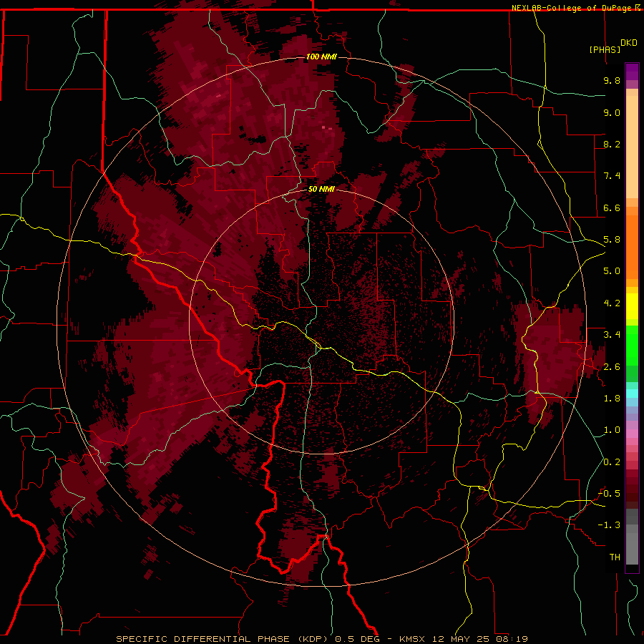Select the [PHAS] label near the color bar
This screenshot has height=644, width=644.
coord(605,49)
